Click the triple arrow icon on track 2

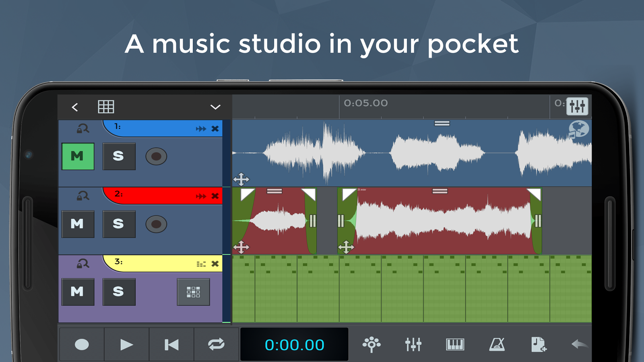click(201, 196)
